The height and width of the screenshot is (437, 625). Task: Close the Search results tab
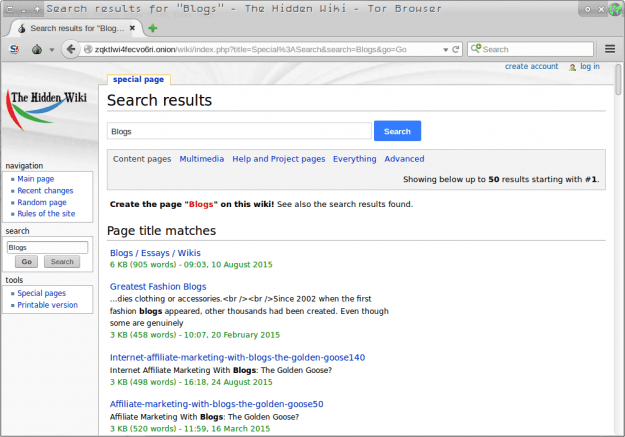pyautogui.click(x=132, y=28)
